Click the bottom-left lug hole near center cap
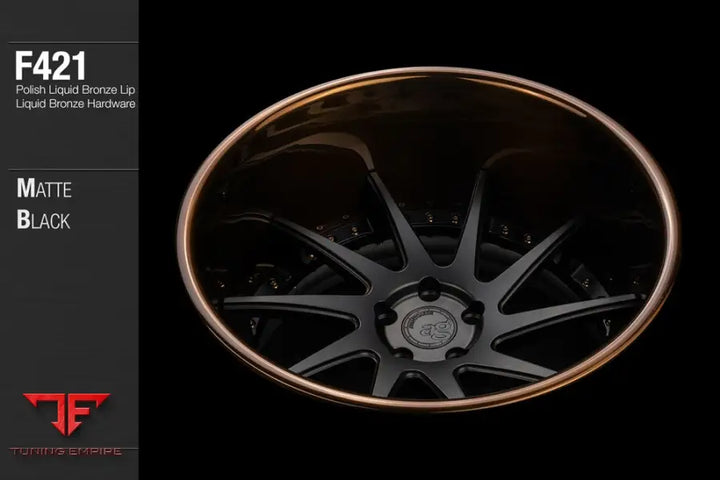Viewport: 720px width, 480px height. 402,354
